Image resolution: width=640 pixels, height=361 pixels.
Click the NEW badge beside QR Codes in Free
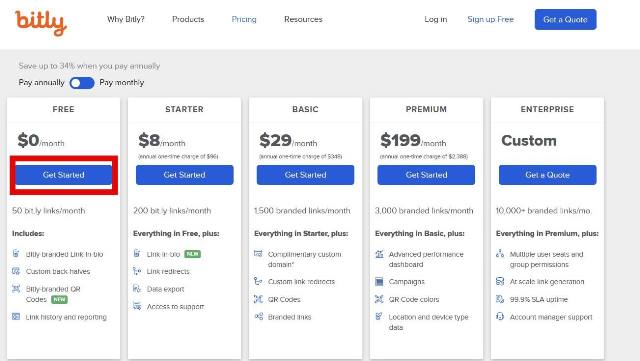coord(59,299)
